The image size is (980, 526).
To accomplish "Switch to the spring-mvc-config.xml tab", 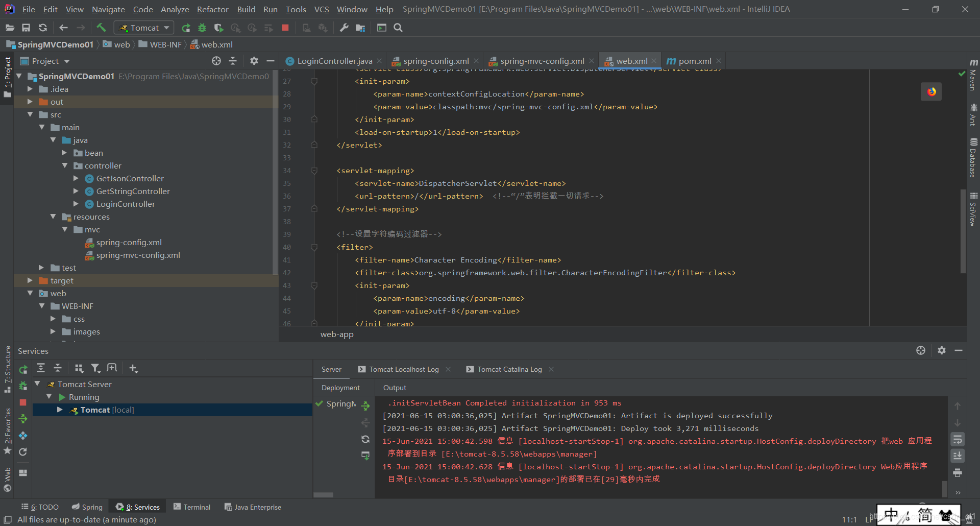I will pyautogui.click(x=542, y=61).
